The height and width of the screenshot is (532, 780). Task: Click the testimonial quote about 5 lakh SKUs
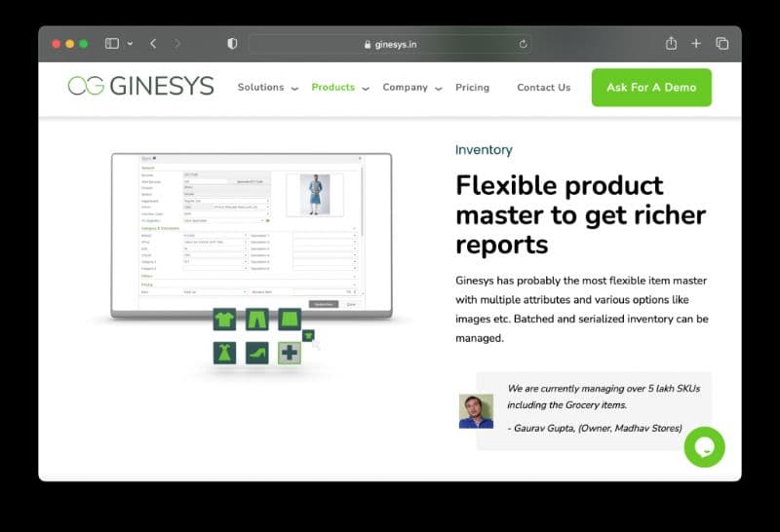[604, 397]
